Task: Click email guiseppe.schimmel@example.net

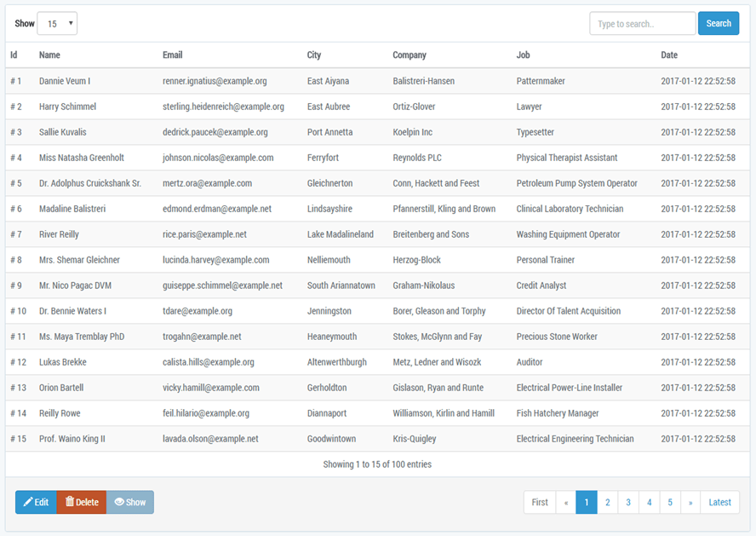Action: (222, 285)
